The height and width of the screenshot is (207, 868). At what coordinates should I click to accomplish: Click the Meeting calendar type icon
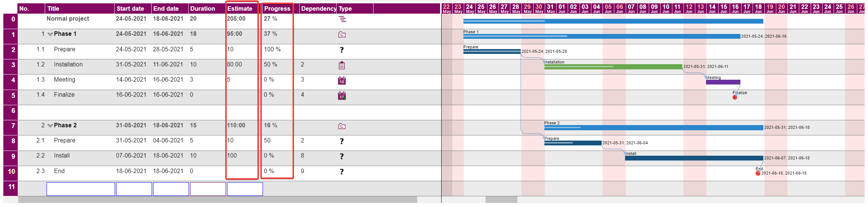tap(342, 80)
